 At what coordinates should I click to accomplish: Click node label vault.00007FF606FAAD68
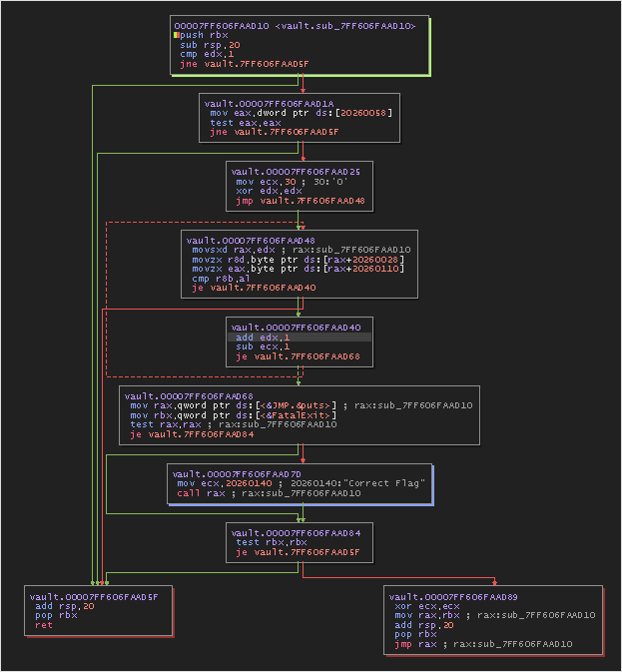click(x=189, y=396)
